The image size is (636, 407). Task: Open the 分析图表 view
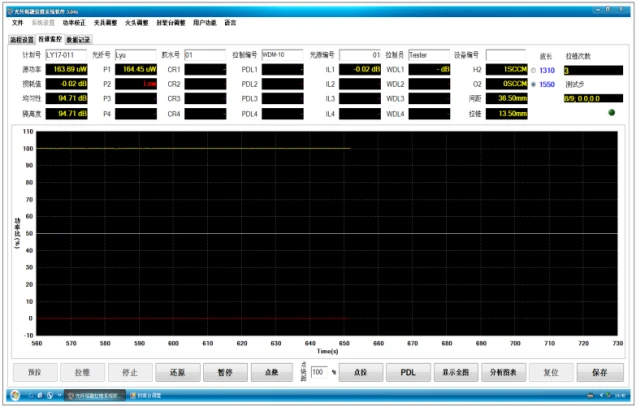[503, 371]
